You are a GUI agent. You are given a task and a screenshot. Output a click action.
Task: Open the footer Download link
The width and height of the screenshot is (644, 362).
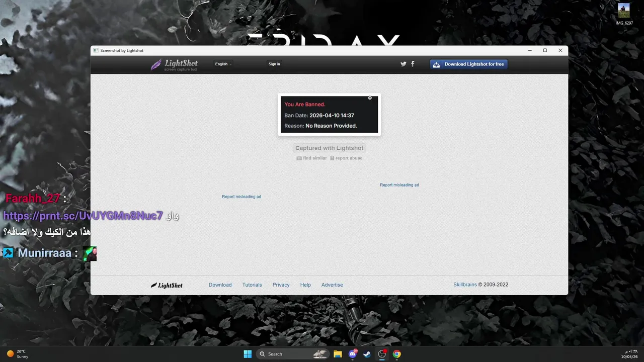click(220, 285)
